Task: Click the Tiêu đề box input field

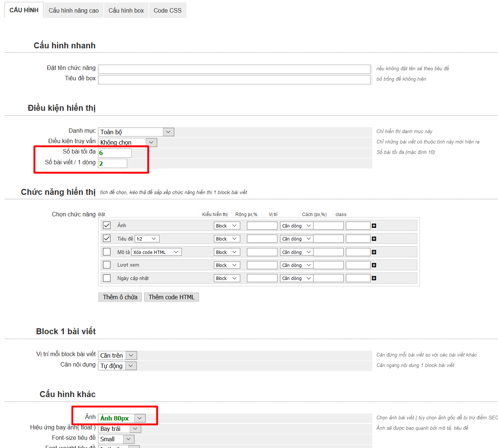Action: click(x=234, y=80)
